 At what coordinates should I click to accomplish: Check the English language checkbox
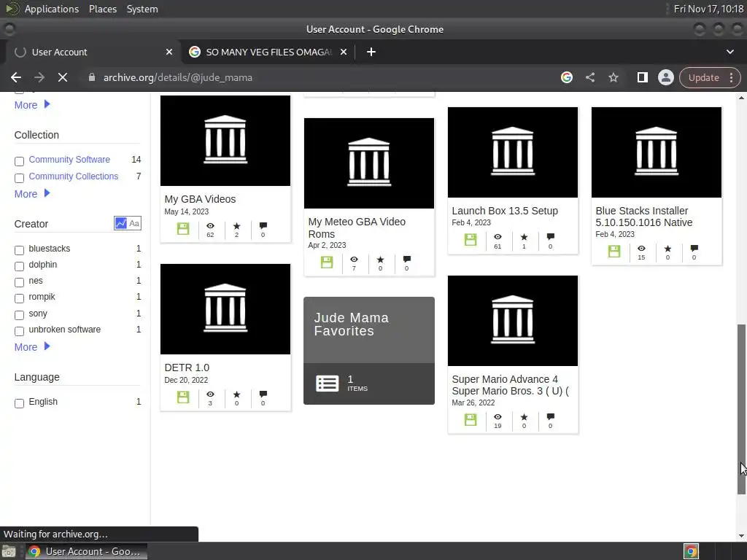(x=19, y=403)
